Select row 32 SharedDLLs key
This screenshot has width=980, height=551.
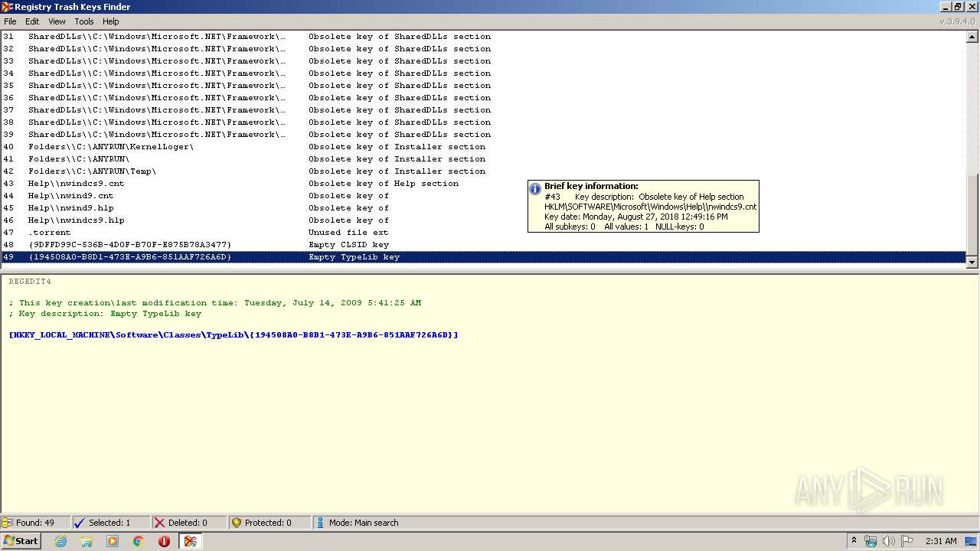[x=484, y=49]
